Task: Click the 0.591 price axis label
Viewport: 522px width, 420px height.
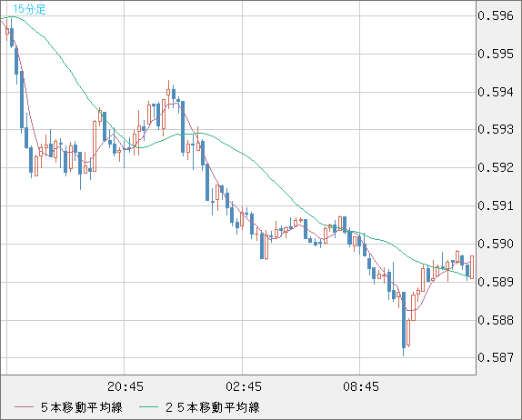Action: pyautogui.click(x=496, y=205)
